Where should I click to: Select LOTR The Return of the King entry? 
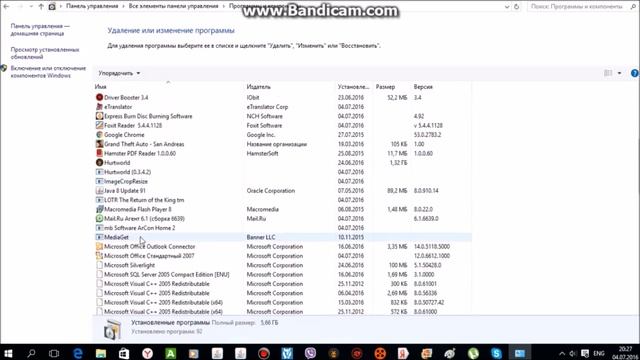[x=282, y=200]
